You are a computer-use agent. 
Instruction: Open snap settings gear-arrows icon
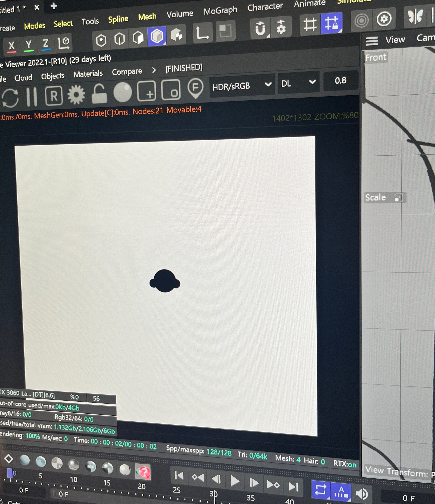(x=281, y=27)
